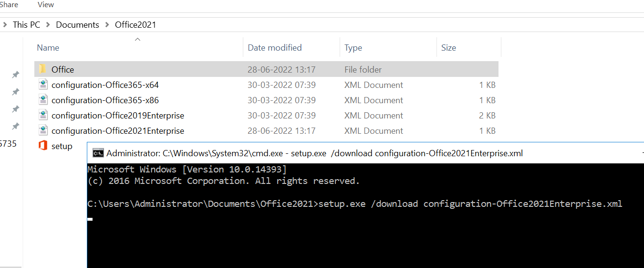Click the configuration-Office365-x64 XML file icon

[x=43, y=85]
